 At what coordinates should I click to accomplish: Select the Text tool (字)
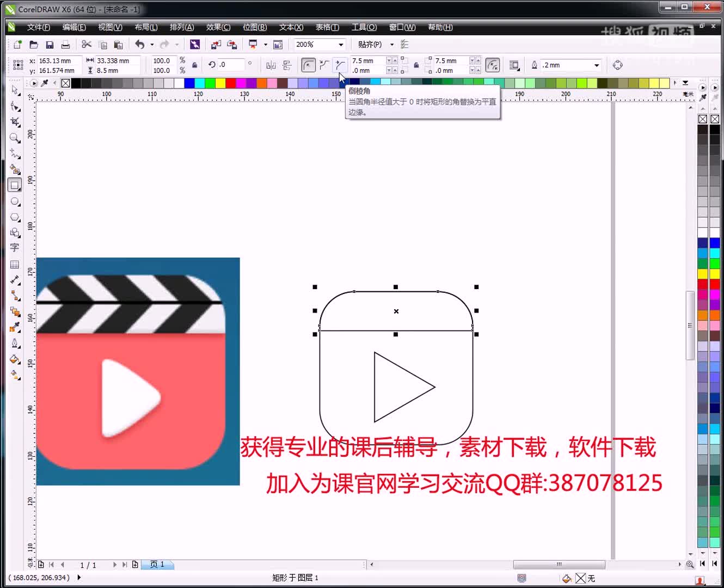[x=15, y=248]
